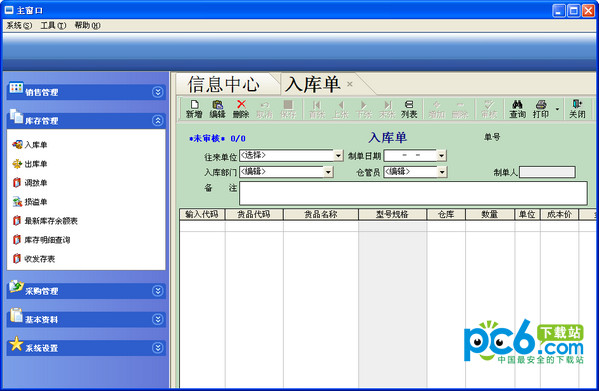Click the 成本价 column header
599x391 pixels.
click(x=559, y=214)
